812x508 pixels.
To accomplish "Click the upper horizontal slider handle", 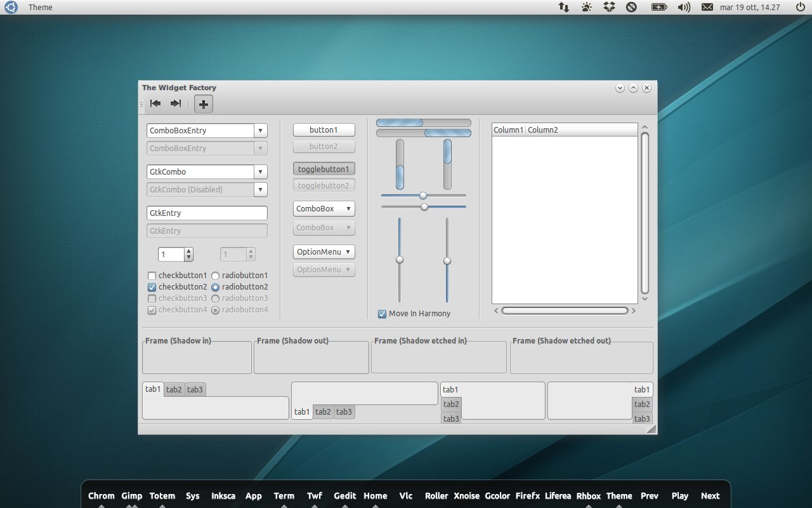I will click(423, 196).
